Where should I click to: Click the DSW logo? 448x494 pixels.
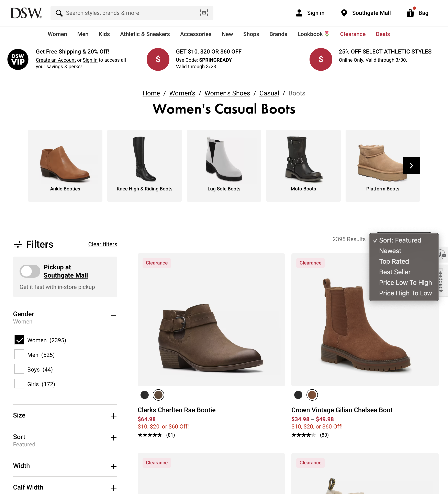point(26,13)
